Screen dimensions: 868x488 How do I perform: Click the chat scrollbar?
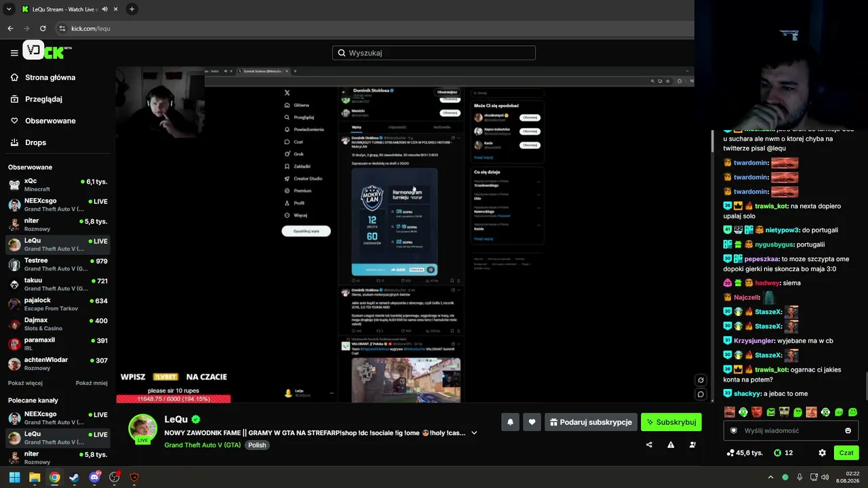(x=866, y=386)
